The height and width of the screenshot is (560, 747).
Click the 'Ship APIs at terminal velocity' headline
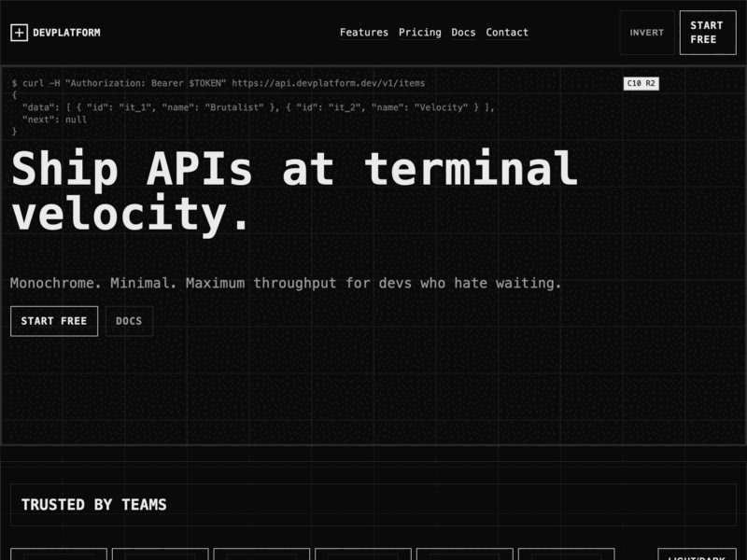click(x=294, y=191)
